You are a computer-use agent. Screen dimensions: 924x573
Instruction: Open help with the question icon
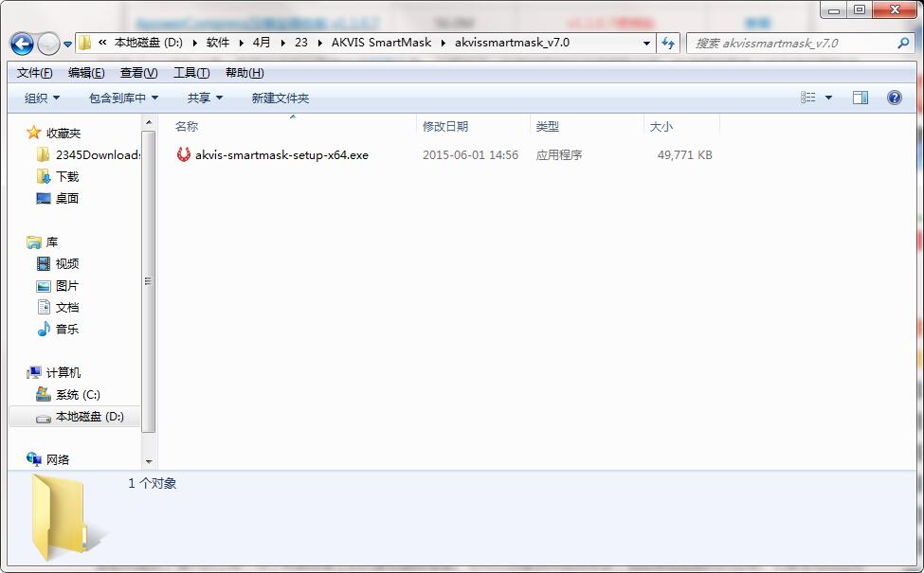[x=894, y=98]
